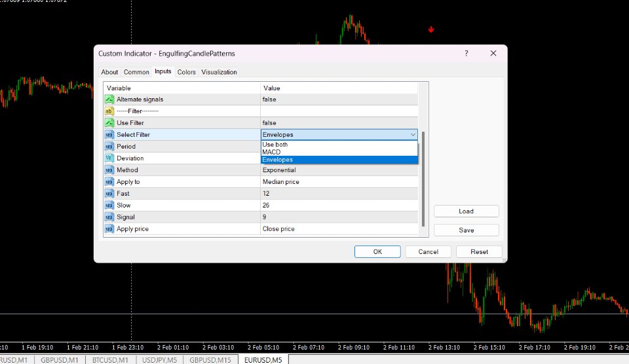629x364 pixels.
Task: Click the Filter section string icon
Action: click(109, 111)
